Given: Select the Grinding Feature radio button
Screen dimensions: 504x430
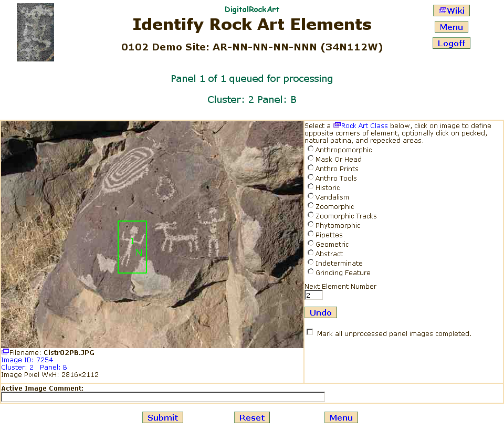Looking at the screenshot, I should (x=311, y=272).
